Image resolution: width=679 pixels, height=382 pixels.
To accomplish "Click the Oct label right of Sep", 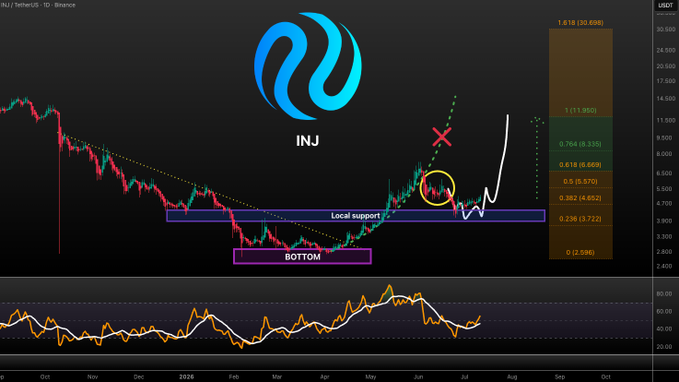I will coord(606,377).
